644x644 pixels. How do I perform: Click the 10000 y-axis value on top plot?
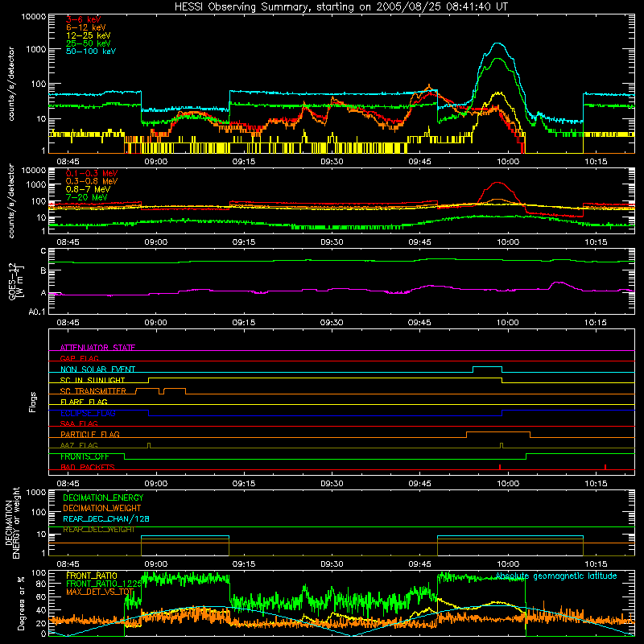(34, 17)
